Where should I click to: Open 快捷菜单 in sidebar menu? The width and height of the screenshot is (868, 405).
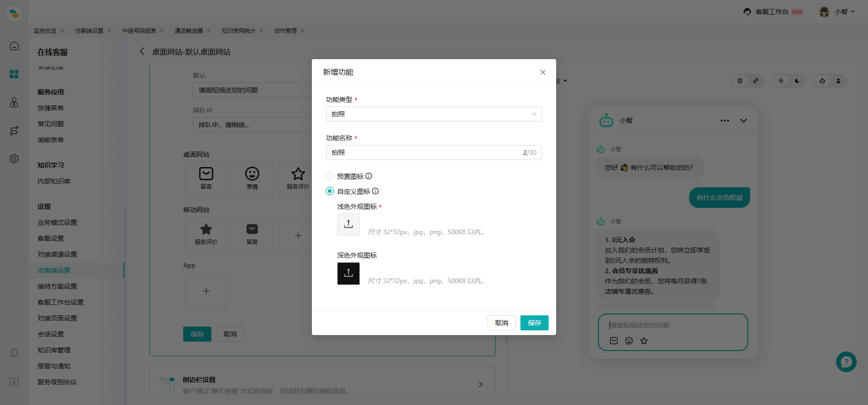(x=51, y=108)
